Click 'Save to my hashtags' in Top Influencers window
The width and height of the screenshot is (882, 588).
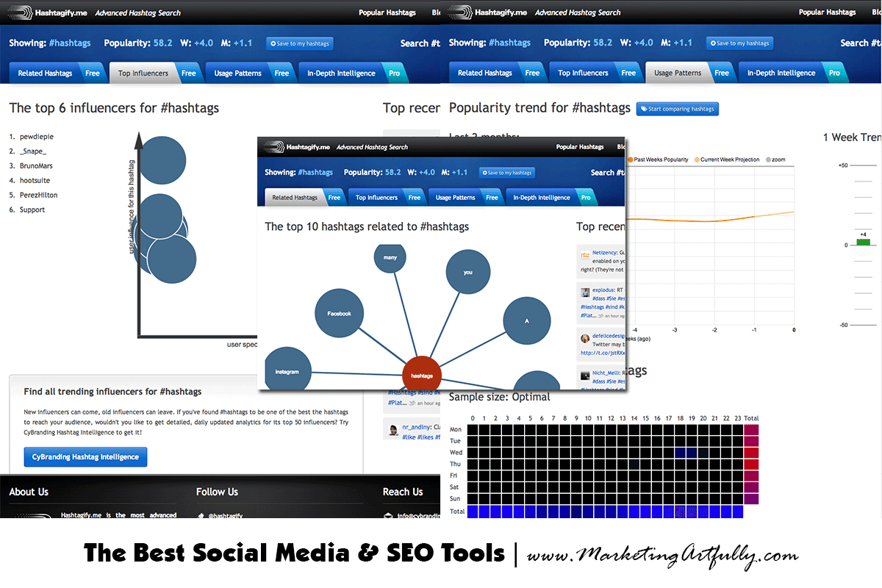click(300, 43)
